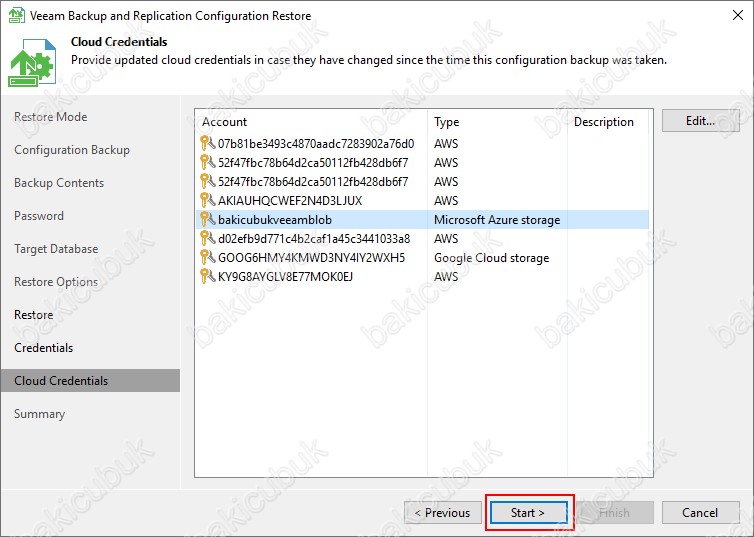This screenshot has width=754, height=537.
Task: Go to the Password step
Action: (x=38, y=216)
